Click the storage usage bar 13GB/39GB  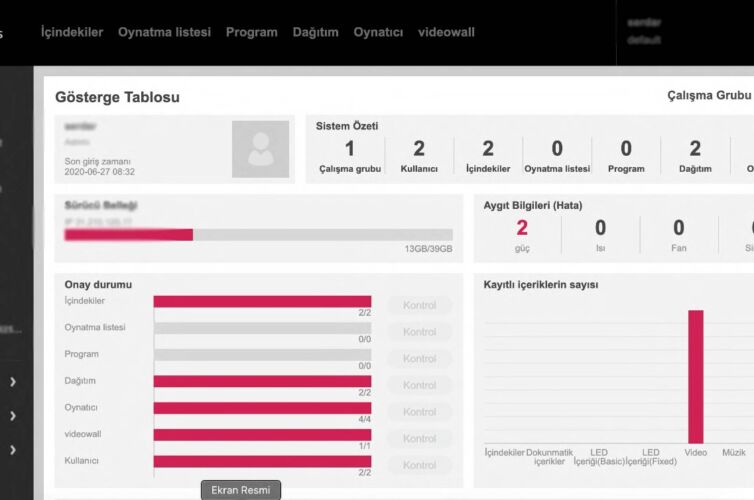[259, 235]
